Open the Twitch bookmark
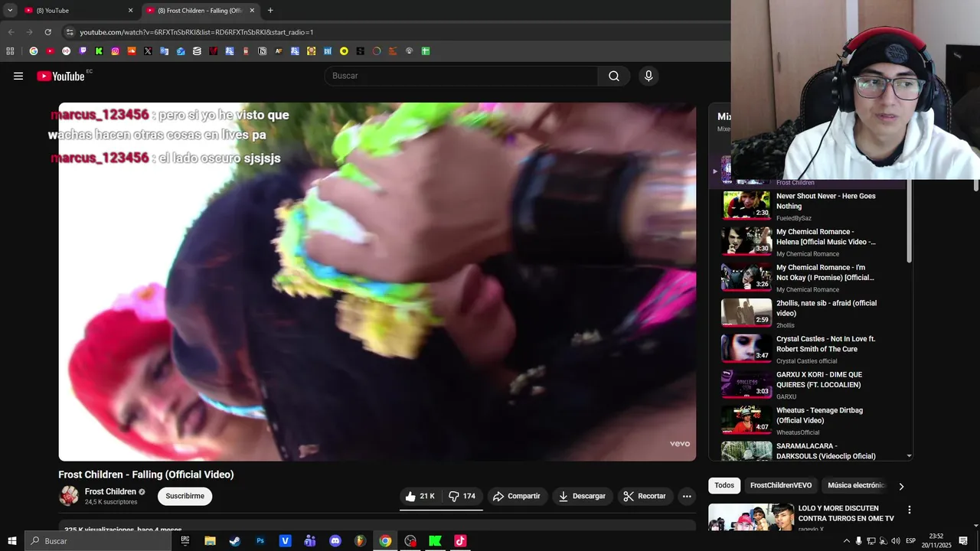Image resolution: width=980 pixels, height=551 pixels. [x=83, y=51]
